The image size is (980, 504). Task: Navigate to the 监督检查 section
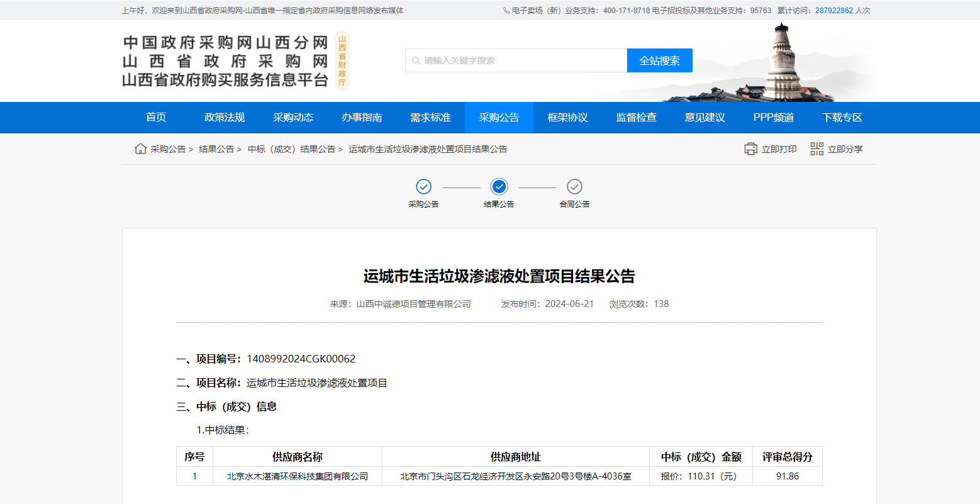[x=636, y=118]
